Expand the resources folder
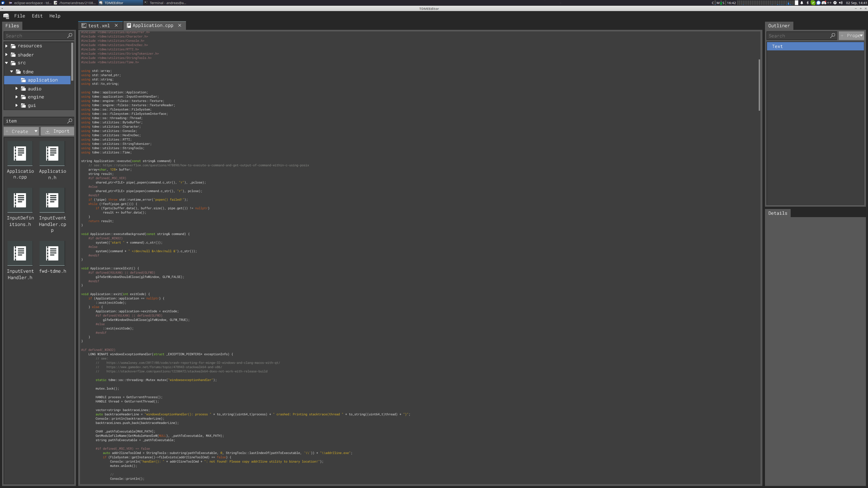868x488 pixels. 6,46
